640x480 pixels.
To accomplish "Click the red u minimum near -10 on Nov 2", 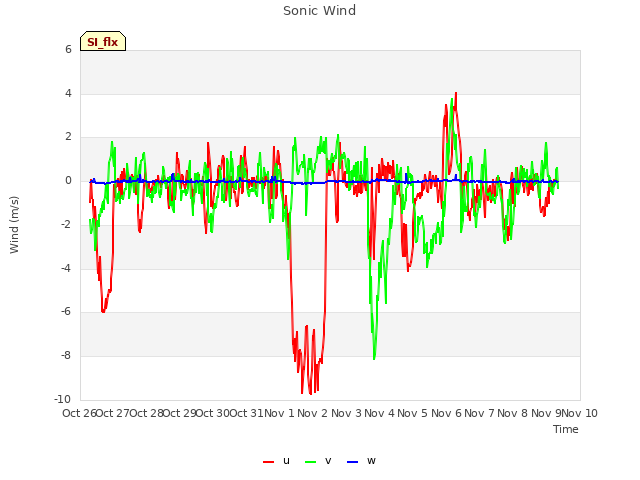I will click(311, 393).
